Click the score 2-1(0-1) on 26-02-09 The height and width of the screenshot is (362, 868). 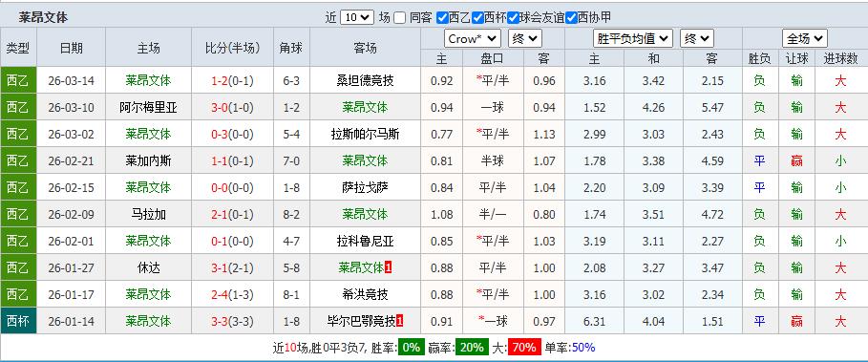click(x=232, y=214)
